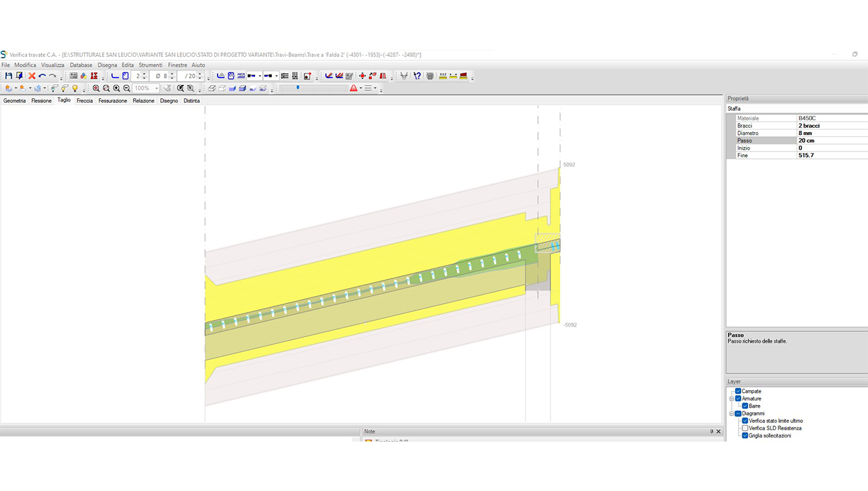Switch to the Fessurazione tab
The image size is (868, 491).
coord(112,101)
